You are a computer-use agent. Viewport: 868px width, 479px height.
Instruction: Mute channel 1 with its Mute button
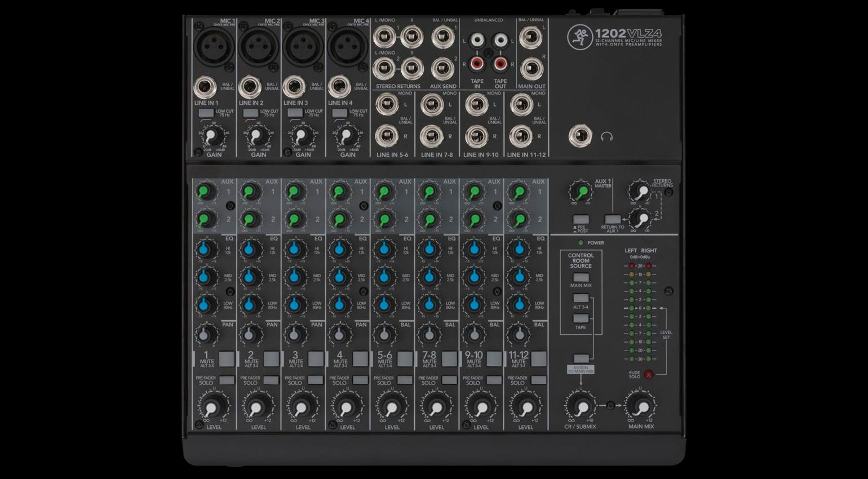227,359
